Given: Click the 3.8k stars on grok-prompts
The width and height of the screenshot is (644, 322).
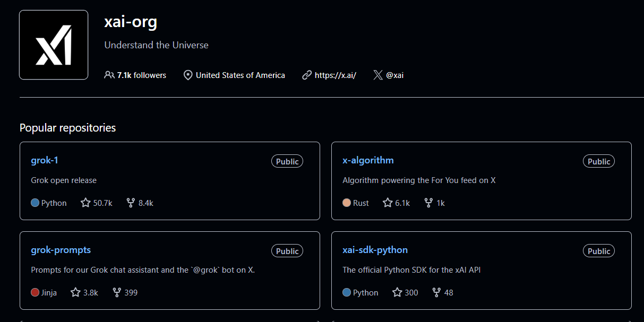Looking at the screenshot, I should (84, 292).
